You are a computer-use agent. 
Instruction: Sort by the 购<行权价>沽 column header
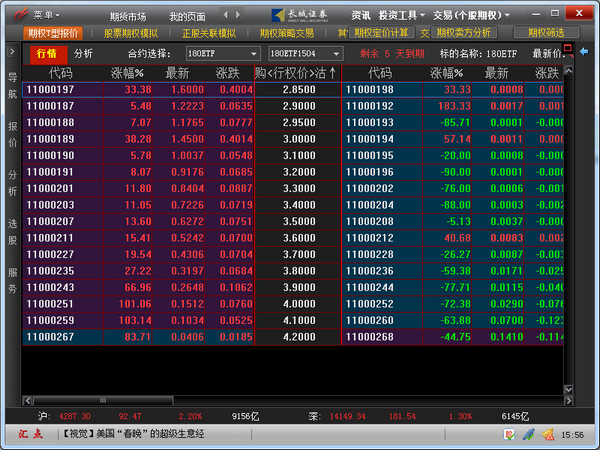coord(297,73)
